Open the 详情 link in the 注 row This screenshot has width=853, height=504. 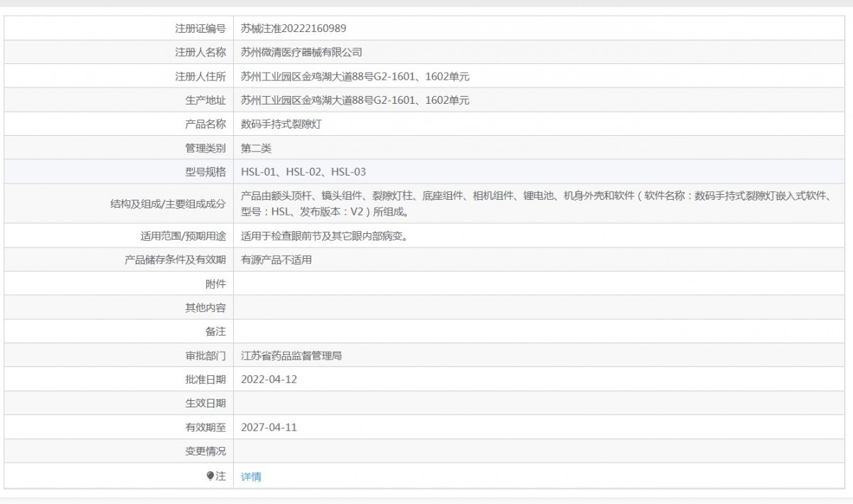click(251, 476)
